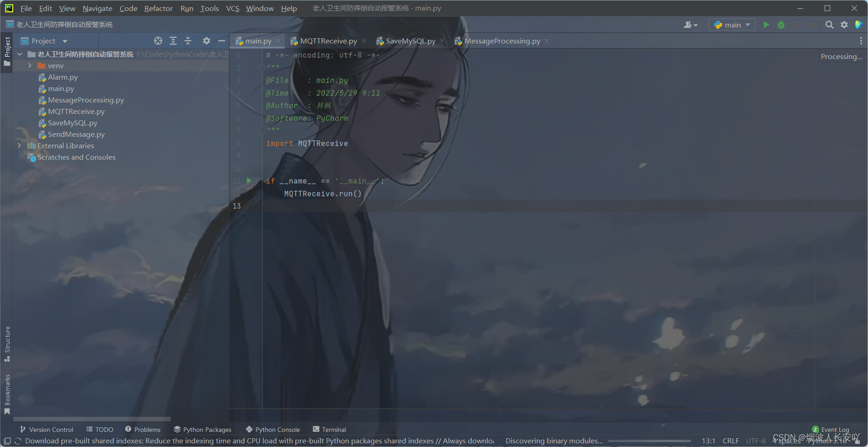The width and height of the screenshot is (868, 447).
Task: Select SendMessage.py in project tree
Action: (x=76, y=135)
